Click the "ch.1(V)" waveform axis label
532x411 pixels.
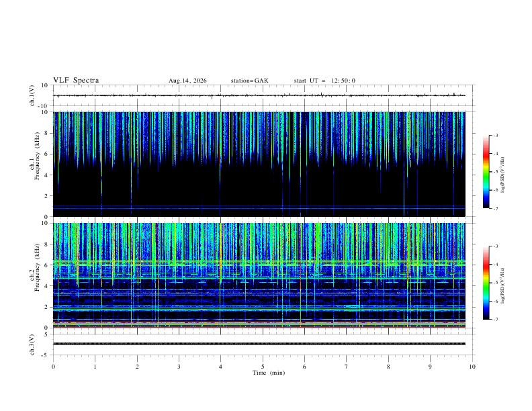(32, 95)
